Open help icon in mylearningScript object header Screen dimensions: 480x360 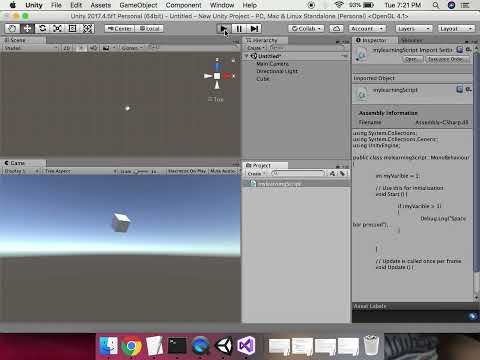pyautogui.click(x=460, y=89)
